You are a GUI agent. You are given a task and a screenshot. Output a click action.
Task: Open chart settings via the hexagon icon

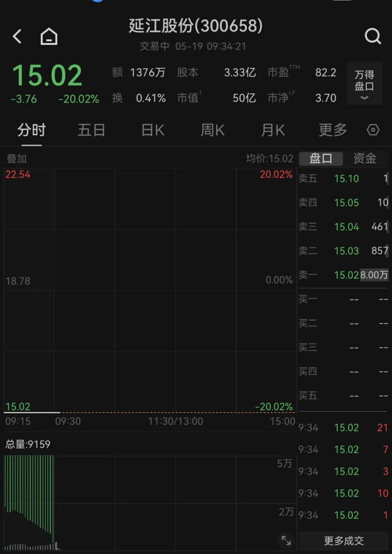coord(373,130)
